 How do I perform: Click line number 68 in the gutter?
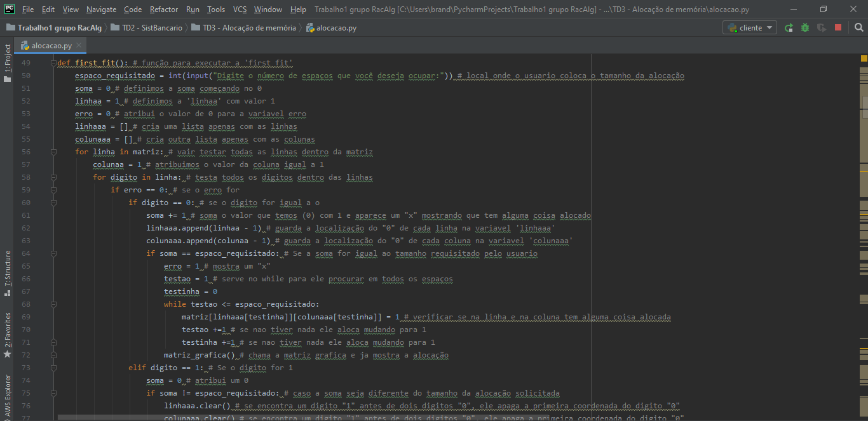pos(25,304)
